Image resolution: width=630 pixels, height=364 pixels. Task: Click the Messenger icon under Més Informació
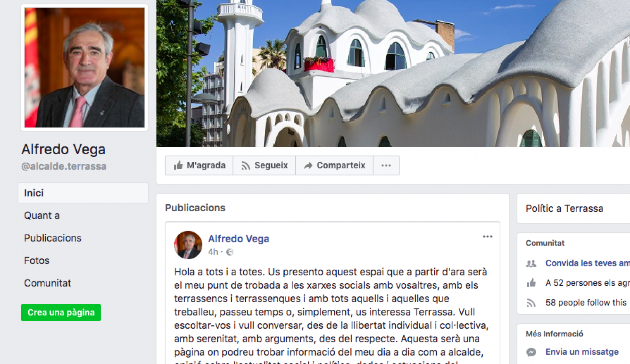[x=531, y=352]
